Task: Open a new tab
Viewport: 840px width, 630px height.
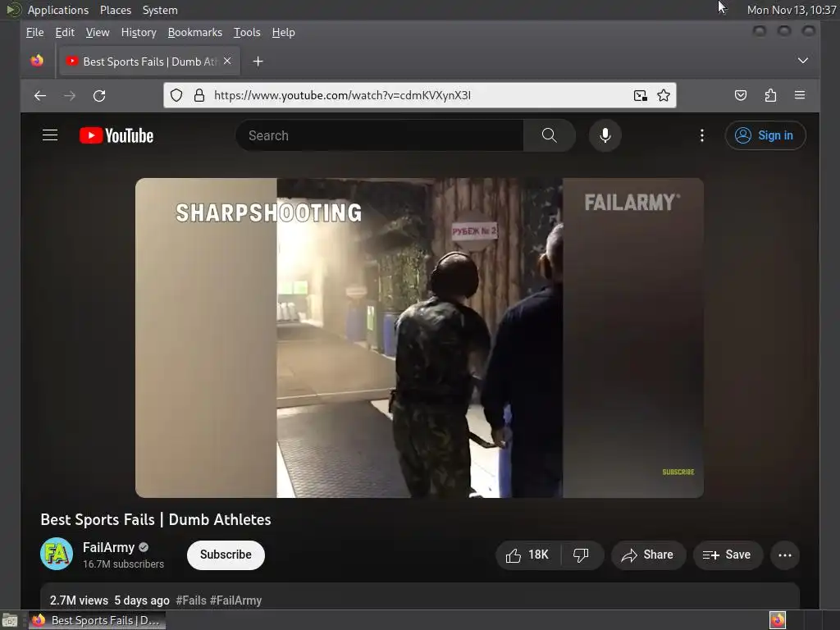Action: (x=258, y=62)
